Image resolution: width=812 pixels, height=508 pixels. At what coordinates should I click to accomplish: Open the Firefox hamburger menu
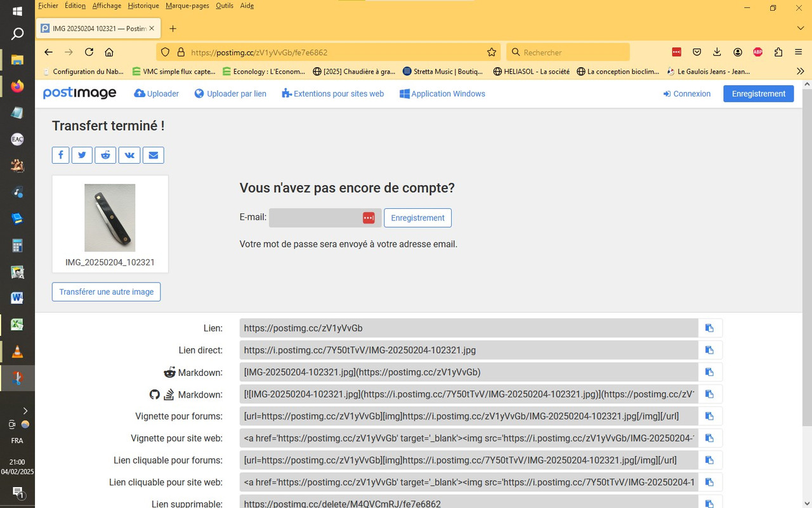point(798,52)
